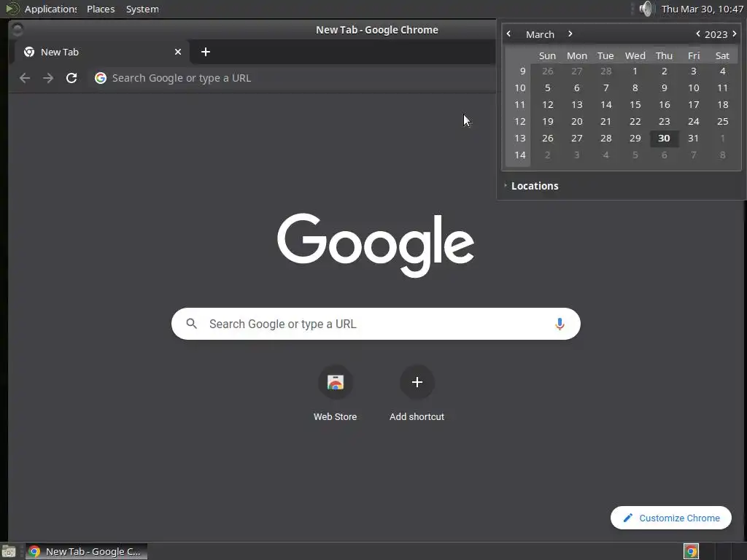The height and width of the screenshot is (560, 747).
Task: Click the Applications menu logo icon
Action: coord(12,9)
